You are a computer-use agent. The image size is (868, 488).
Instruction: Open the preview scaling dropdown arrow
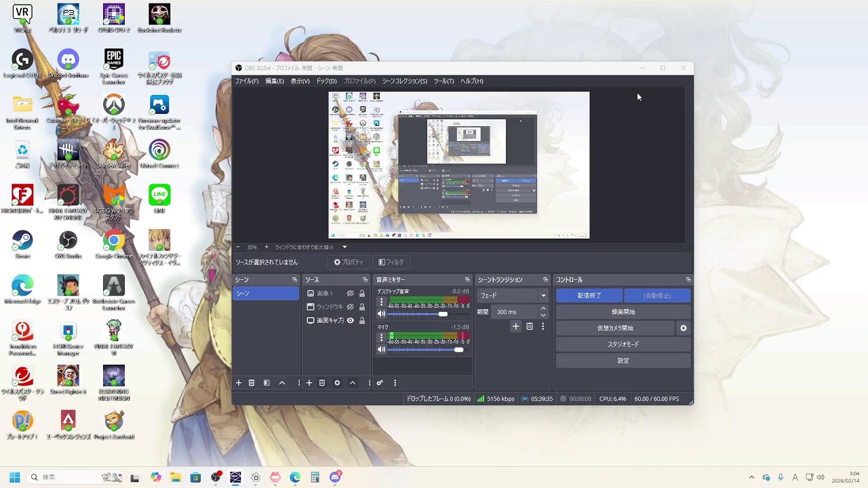tap(344, 247)
